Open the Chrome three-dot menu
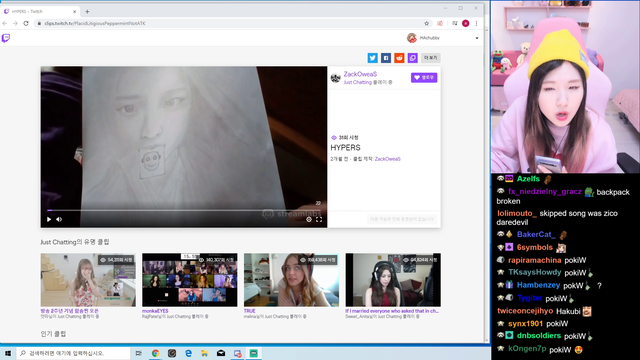Screen dimensions: 640x360 point(476,23)
